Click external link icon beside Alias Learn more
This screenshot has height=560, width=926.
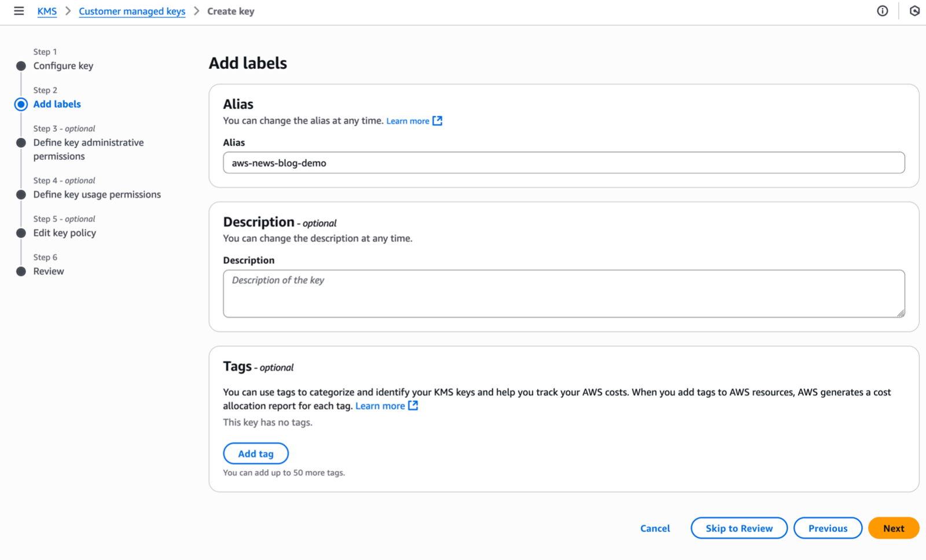click(x=438, y=121)
